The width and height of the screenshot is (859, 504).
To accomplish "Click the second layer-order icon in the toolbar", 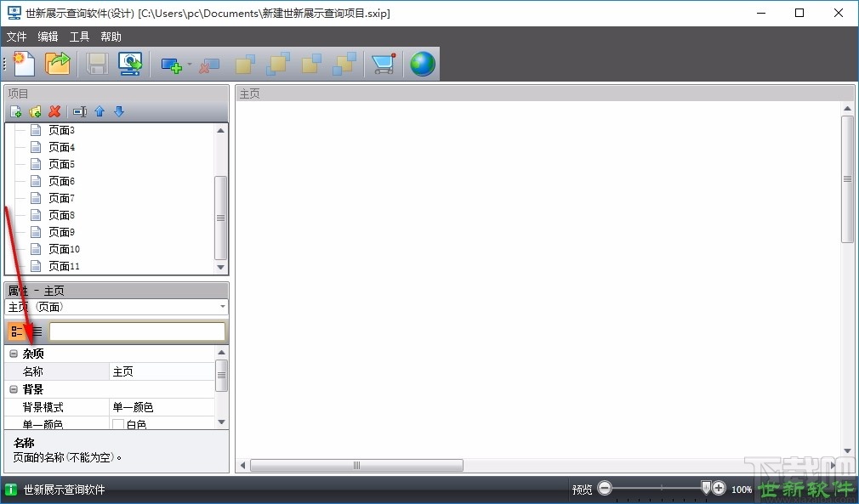I will (x=278, y=64).
